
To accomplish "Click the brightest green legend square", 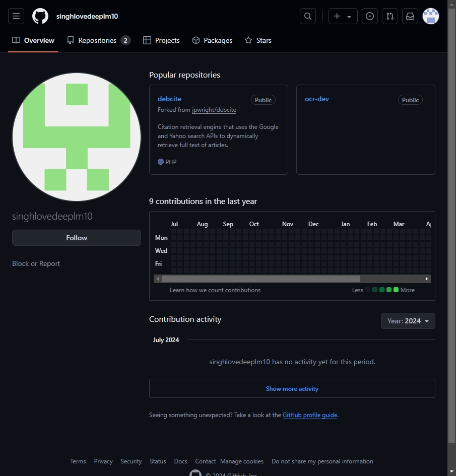I will tap(396, 290).
